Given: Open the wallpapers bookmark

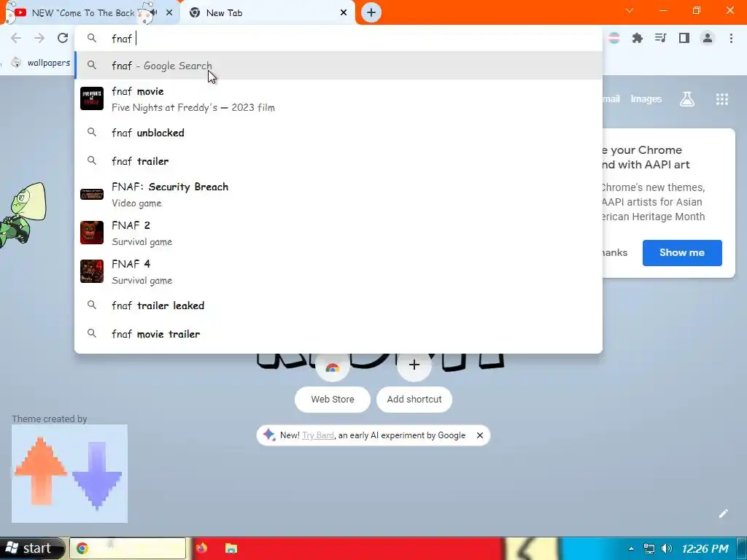Looking at the screenshot, I should 41,63.
